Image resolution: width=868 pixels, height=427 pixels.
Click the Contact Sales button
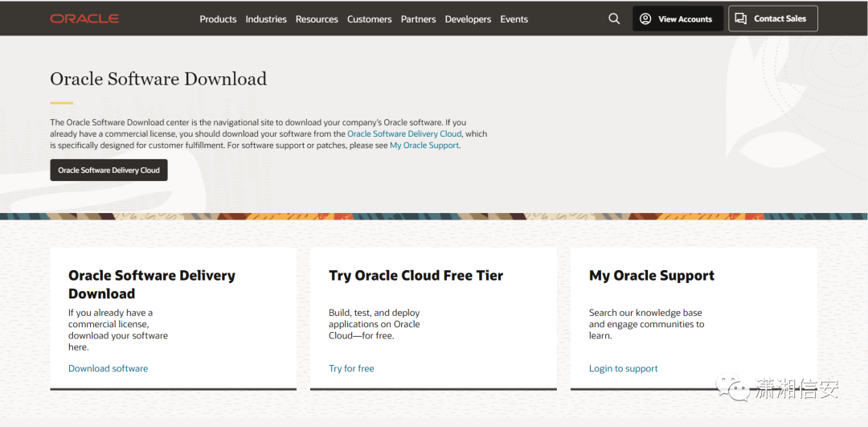[773, 18]
